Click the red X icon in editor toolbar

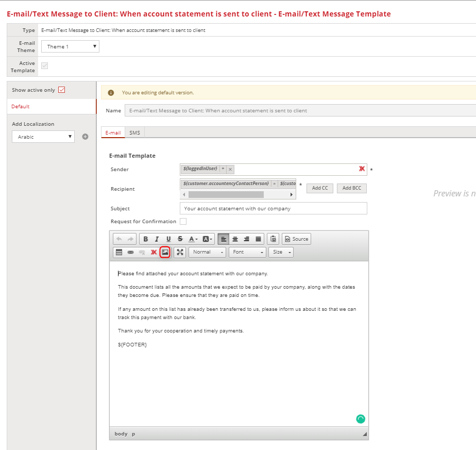click(x=154, y=252)
